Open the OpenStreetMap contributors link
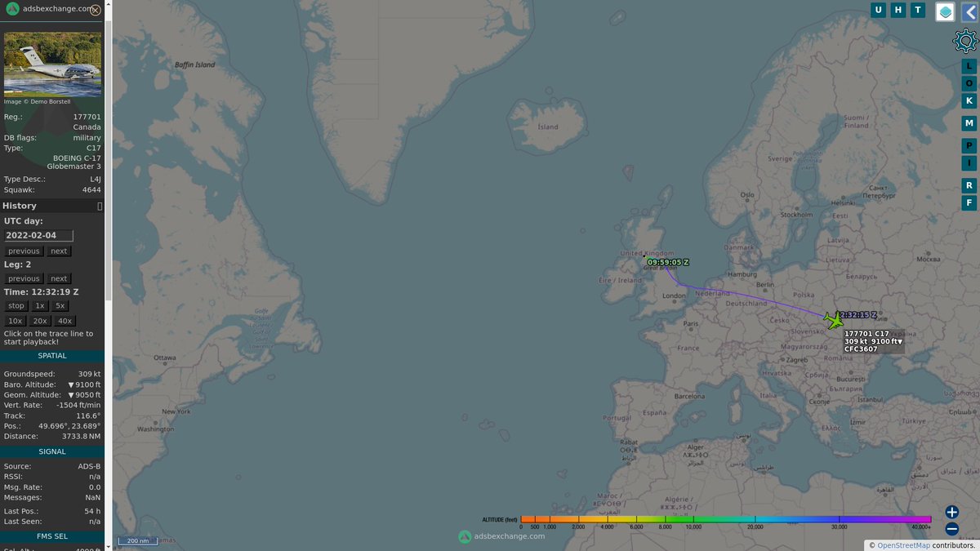The height and width of the screenshot is (551, 980). [x=904, y=544]
